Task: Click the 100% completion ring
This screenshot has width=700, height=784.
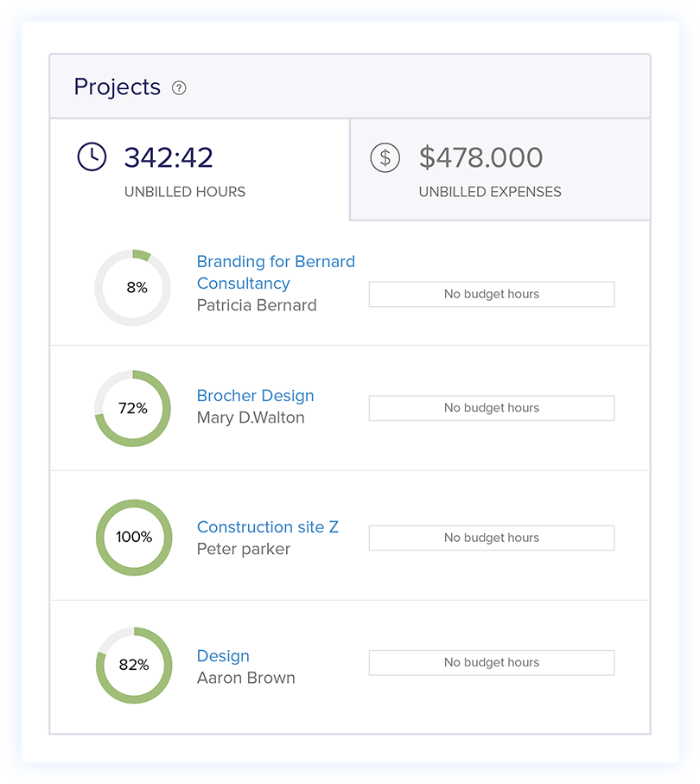Action: coord(133,537)
